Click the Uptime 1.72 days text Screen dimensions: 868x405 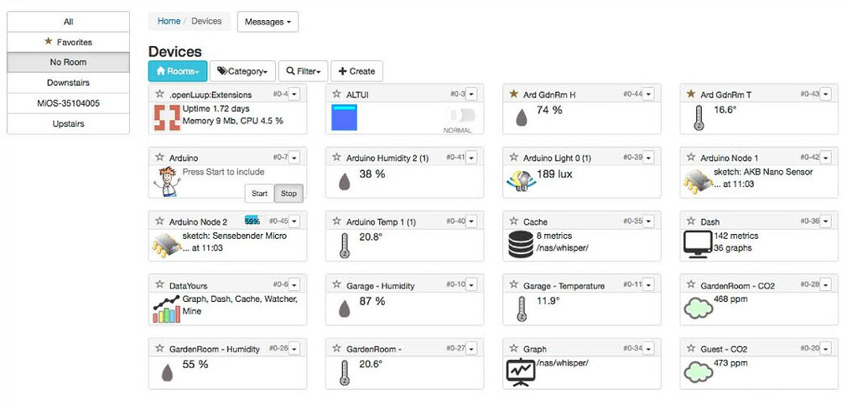click(x=216, y=108)
